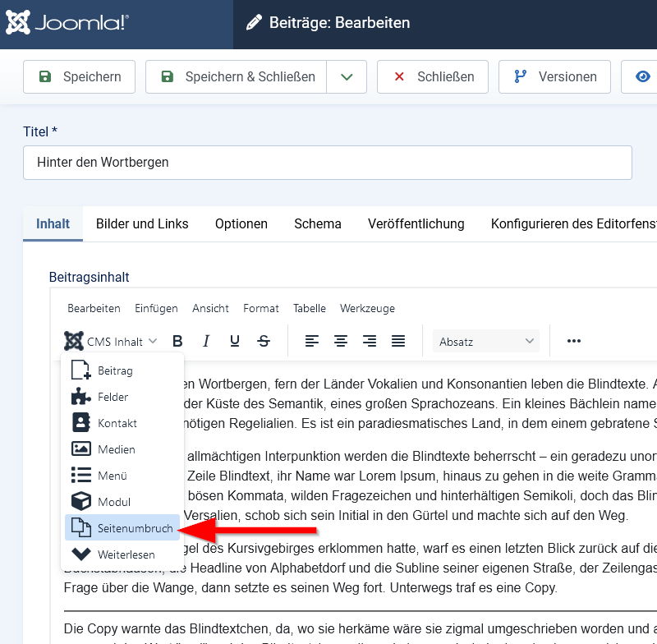Collapse the CMS Inhalt dropdown menu
Screen dimensions: 657x644
coord(111,341)
